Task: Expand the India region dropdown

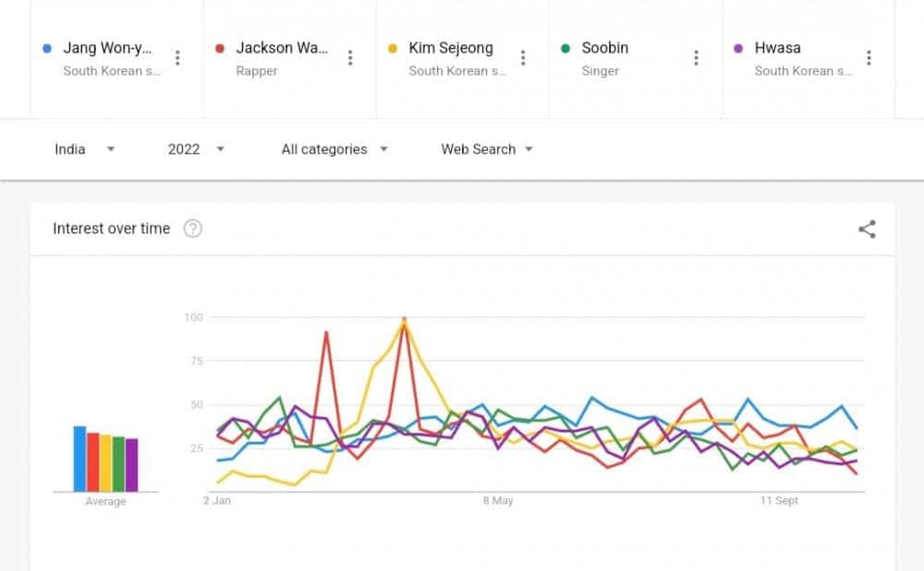Action: click(84, 149)
